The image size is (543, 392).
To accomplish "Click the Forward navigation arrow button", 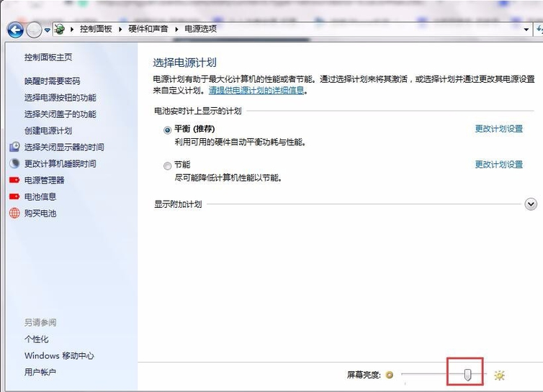I will click(35, 29).
